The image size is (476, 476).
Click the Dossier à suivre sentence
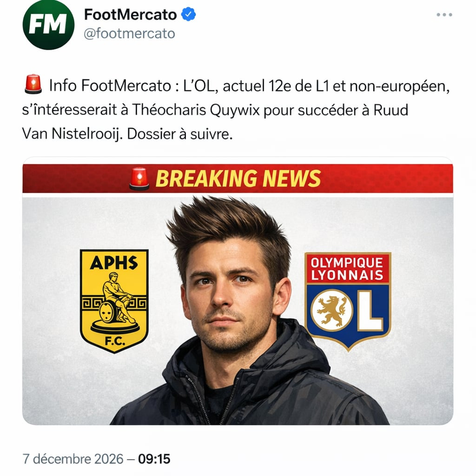(x=179, y=134)
